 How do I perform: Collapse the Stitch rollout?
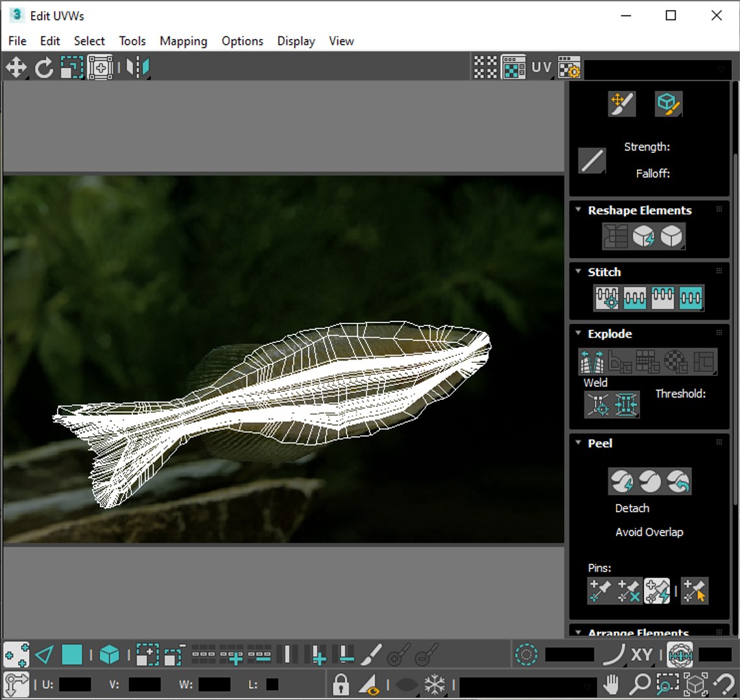pos(578,271)
